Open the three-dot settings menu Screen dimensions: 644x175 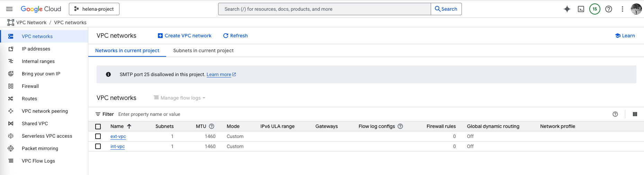[622, 9]
